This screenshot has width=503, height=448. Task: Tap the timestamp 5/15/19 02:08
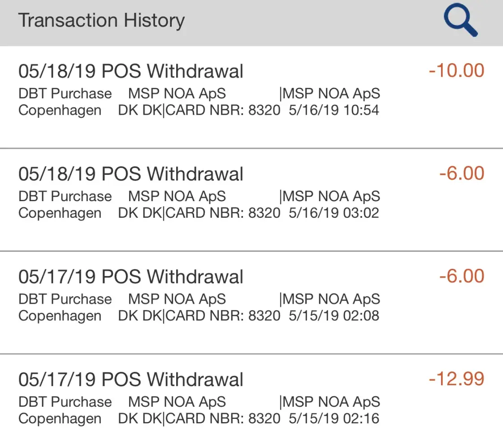pyautogui.click(x=334, y=315)
